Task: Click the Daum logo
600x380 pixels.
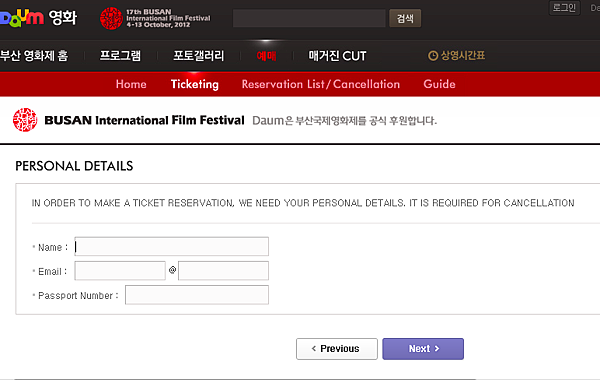Action: coord(21,18)
